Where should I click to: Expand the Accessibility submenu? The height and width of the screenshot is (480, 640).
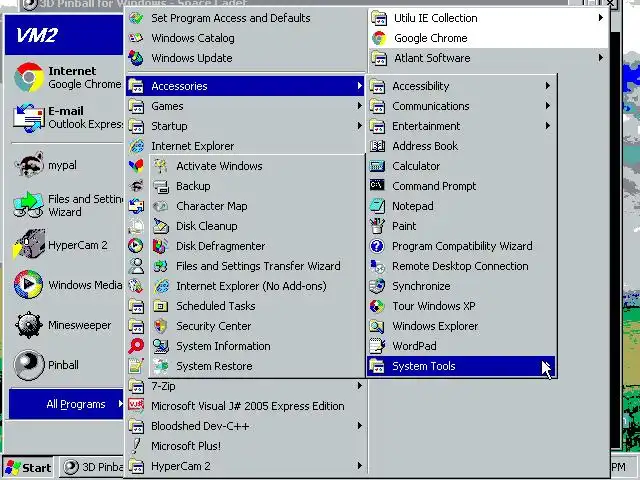pyautogui.click(x=461, y=86)
